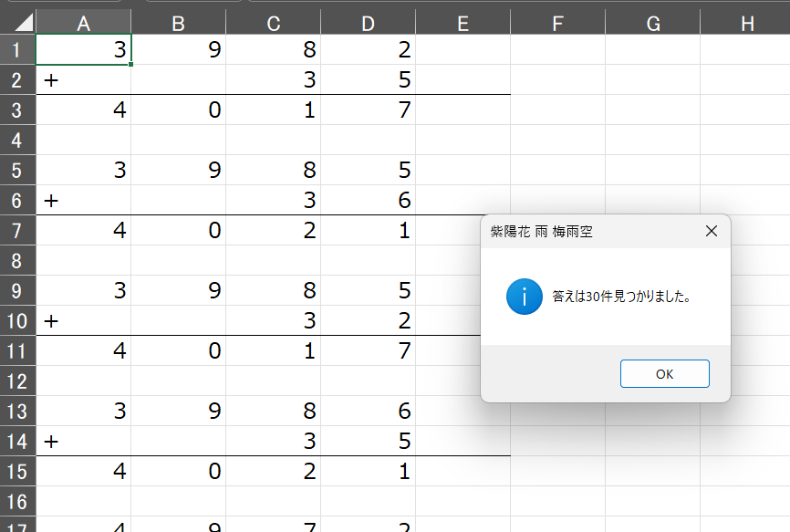Select column G header
Screen dimensions: 790x532
tap(653, 23)
